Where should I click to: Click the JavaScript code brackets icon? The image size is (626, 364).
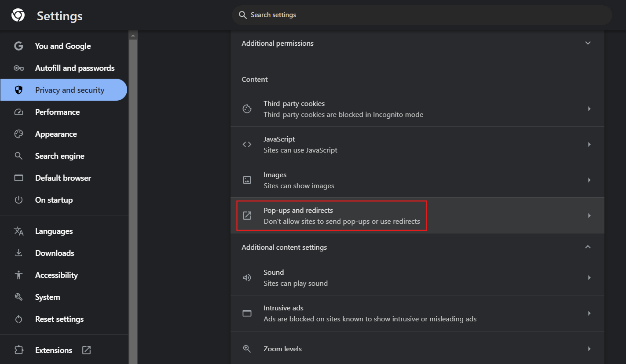(x=247, y=145)
